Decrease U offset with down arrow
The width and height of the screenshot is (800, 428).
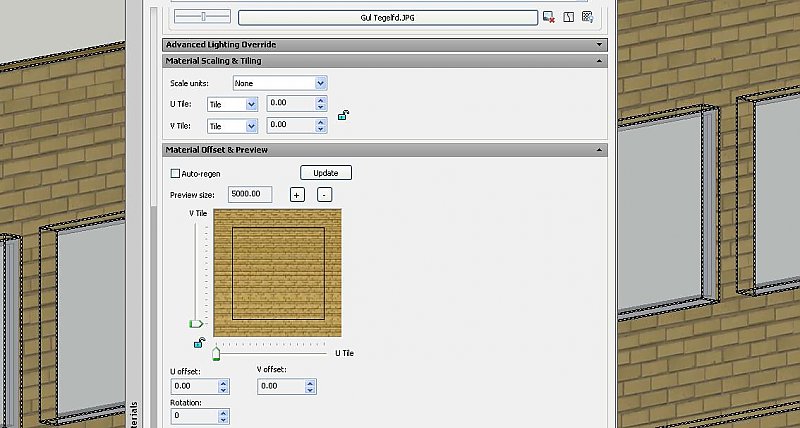(x=223, y=390)
